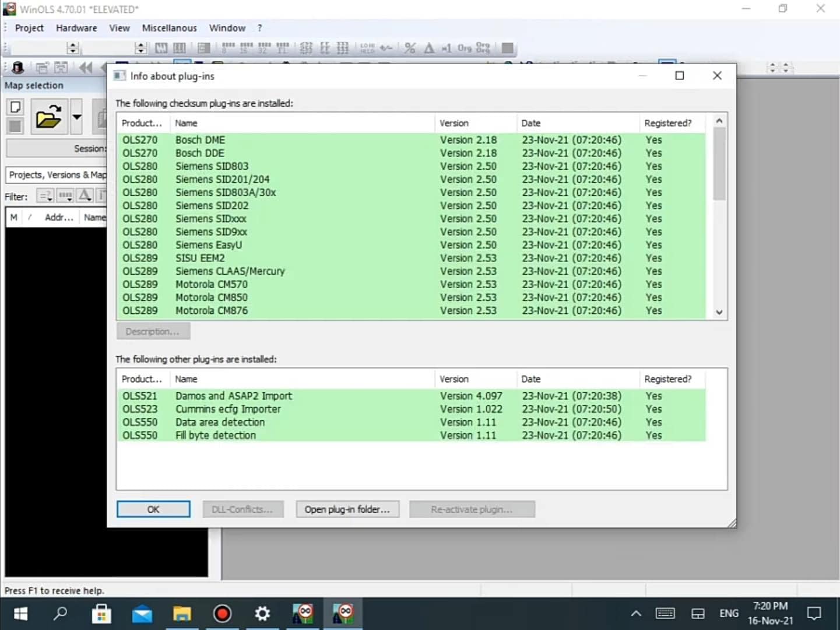Image resolution: width=840 pixels, height=630 pixels.
Task: Expand the dropdown arrow beside open folder
Action: click(76, 117)
